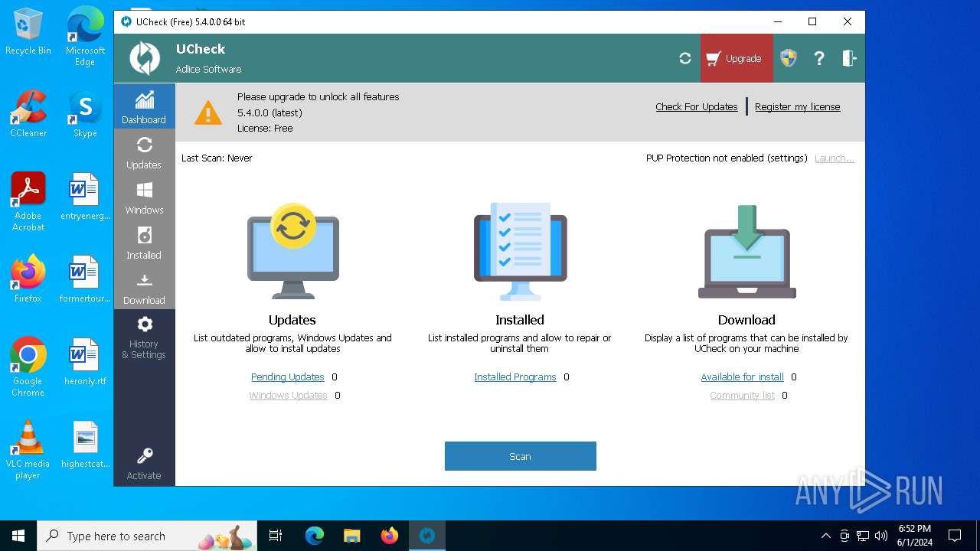Open the Windows Updates link

click(288, 396)
